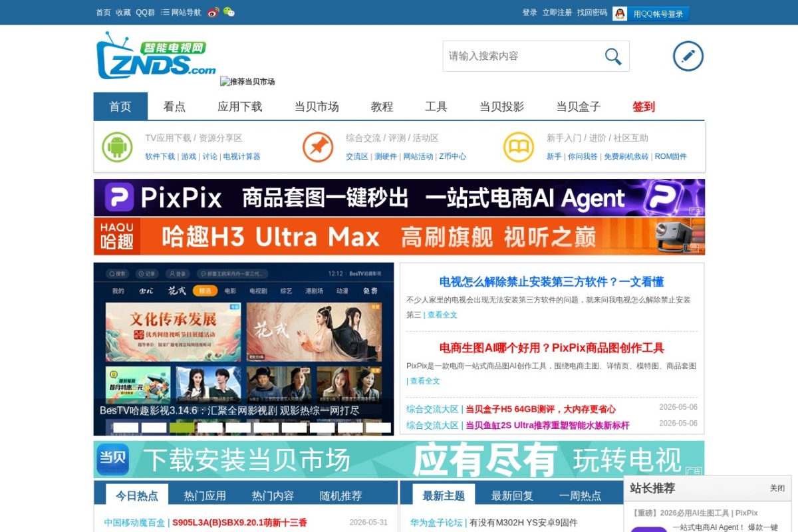The width and height of the screenshot is (798, 532).
Task: Close the 站长推荐 popup with 关闭
Action: 777,488
